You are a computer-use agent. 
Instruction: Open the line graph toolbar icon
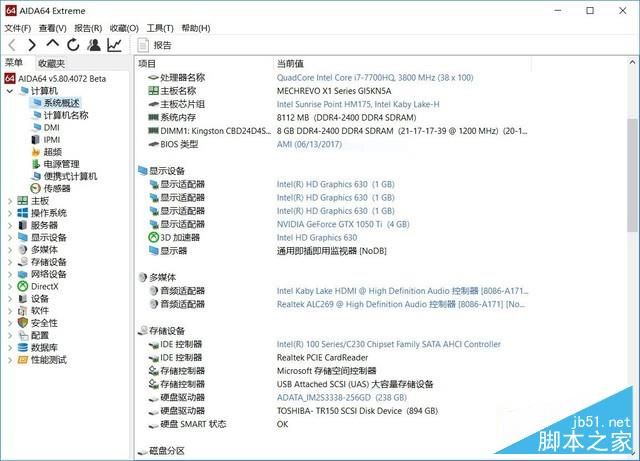pyautogui.click(x=115, y=45)
